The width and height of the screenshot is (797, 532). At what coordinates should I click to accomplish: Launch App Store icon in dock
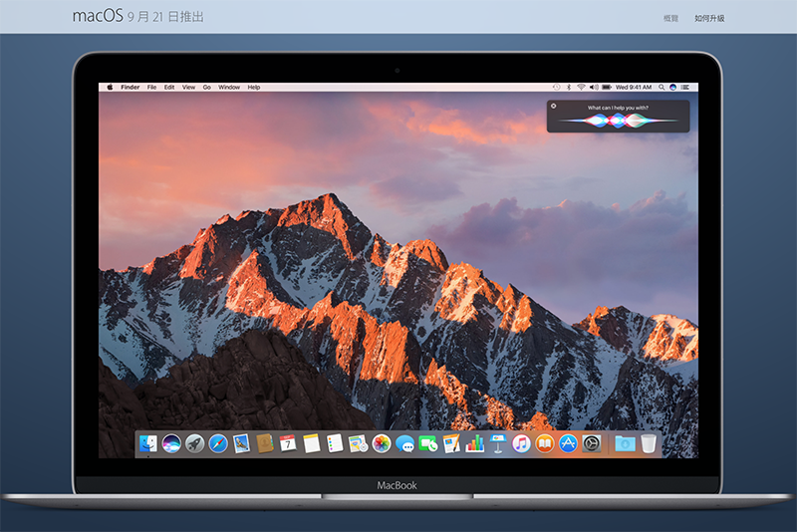click(x=568, y=443)
